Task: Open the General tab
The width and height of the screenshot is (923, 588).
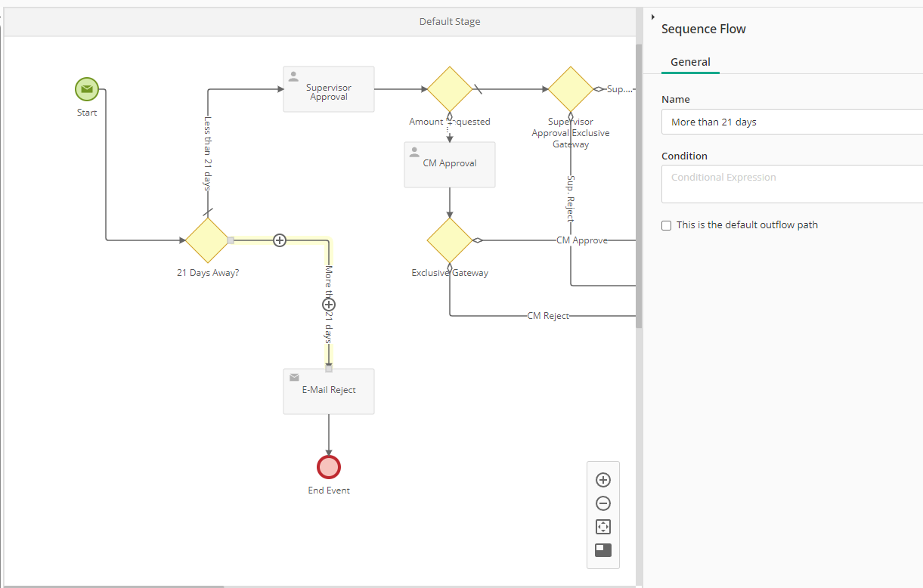Action: (690, 62)
